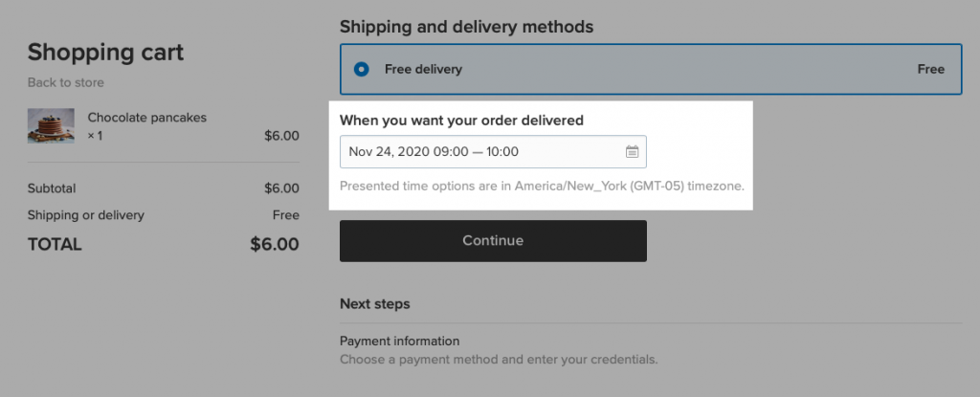Screen dimensions: 980x397
Task: Click the pancakes ×1 quantity
Action: point(95,136)
